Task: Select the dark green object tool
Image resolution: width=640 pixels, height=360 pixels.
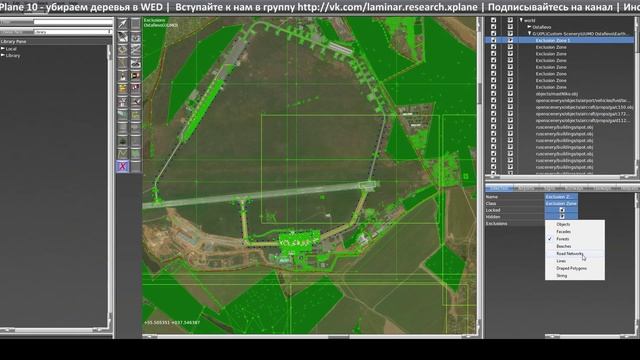Action: coord(122,141)
